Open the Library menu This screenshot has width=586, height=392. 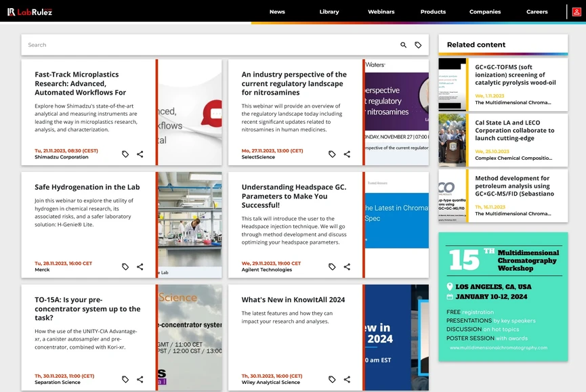[329, 12]
